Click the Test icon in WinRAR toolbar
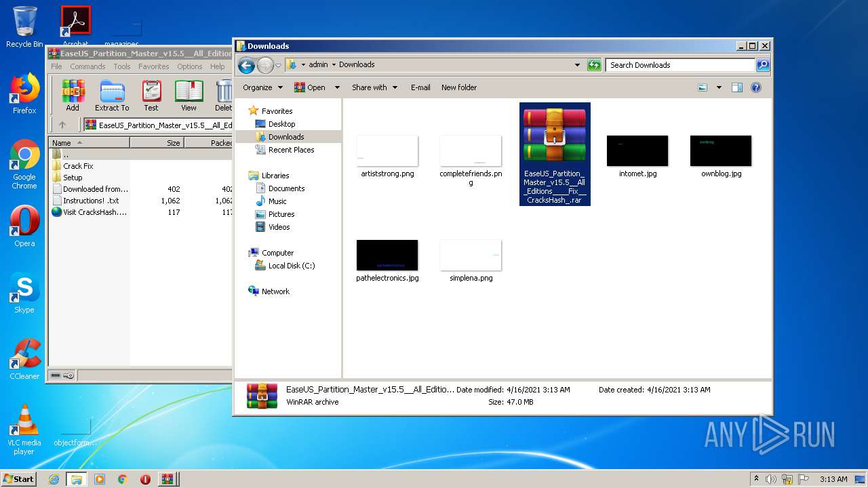This screenshot has height=488, width=868. (x=151, y=96)
